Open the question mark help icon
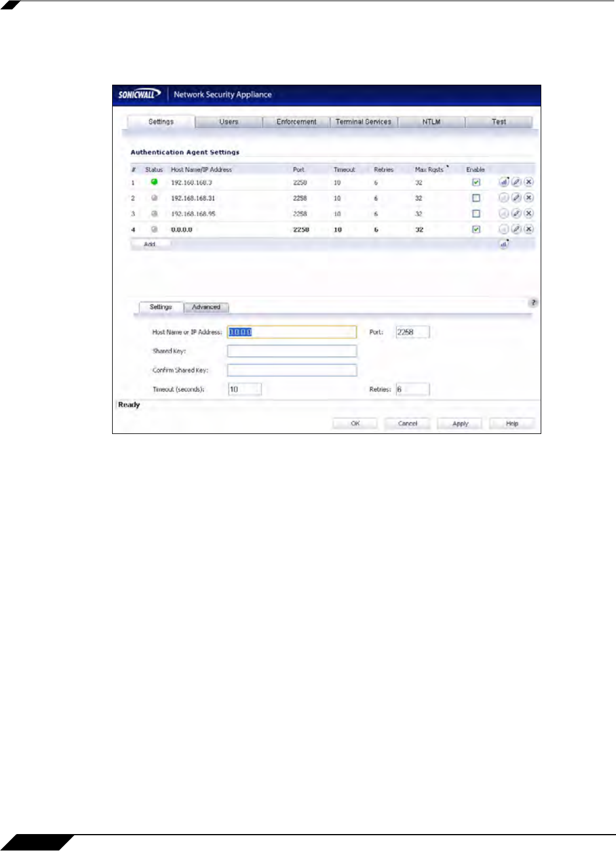Image resolution: width=616 pixels, height=851 pixels. pos(533,303)
